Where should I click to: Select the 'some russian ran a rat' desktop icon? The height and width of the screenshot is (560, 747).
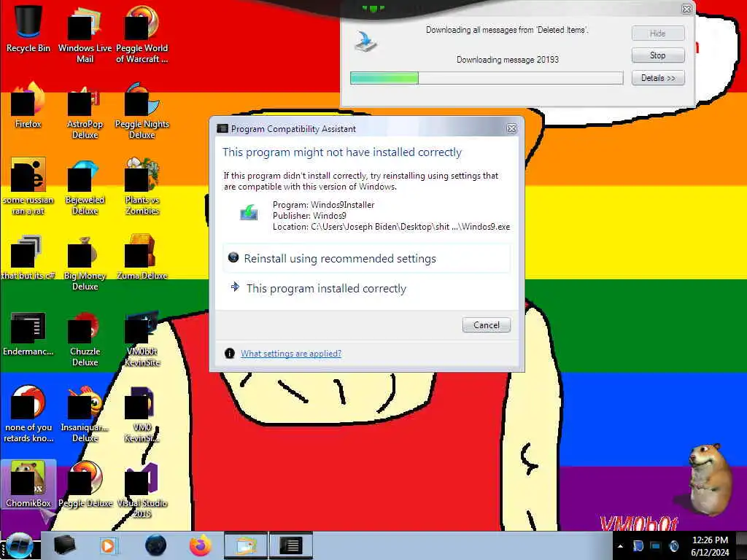[28, 186]
